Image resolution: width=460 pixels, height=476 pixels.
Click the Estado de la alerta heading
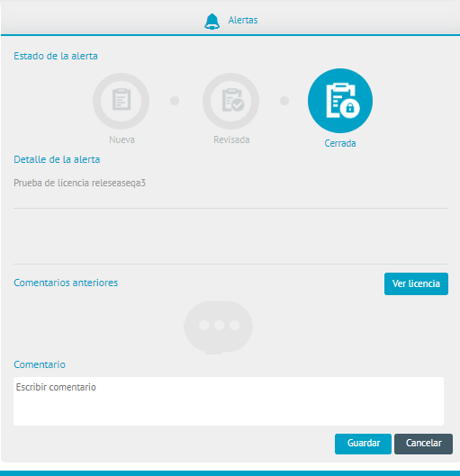[x=56, y=56]
